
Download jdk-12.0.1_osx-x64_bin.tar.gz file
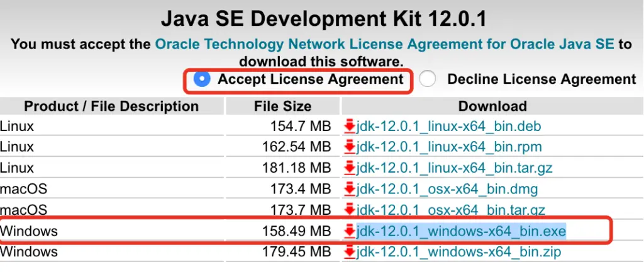[x=450, y=210]
